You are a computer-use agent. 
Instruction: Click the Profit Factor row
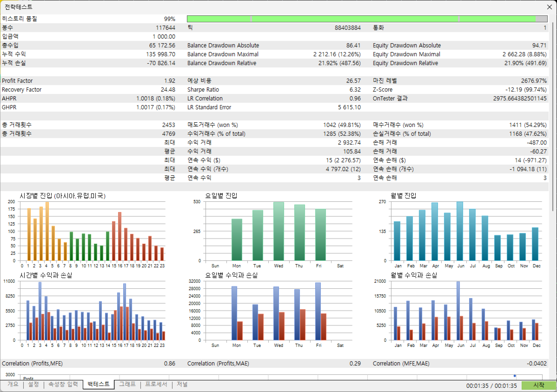click(x=89, y=80)
